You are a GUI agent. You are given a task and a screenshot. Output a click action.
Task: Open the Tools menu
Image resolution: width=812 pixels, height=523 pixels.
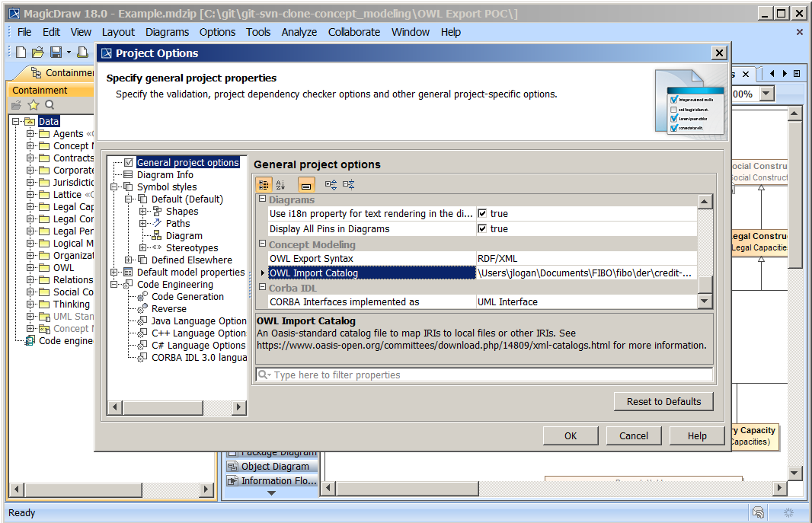coord(258,32)
